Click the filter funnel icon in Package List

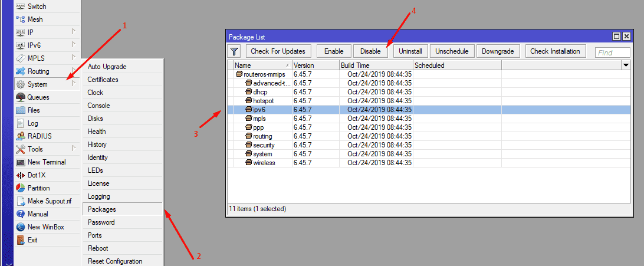234,52
